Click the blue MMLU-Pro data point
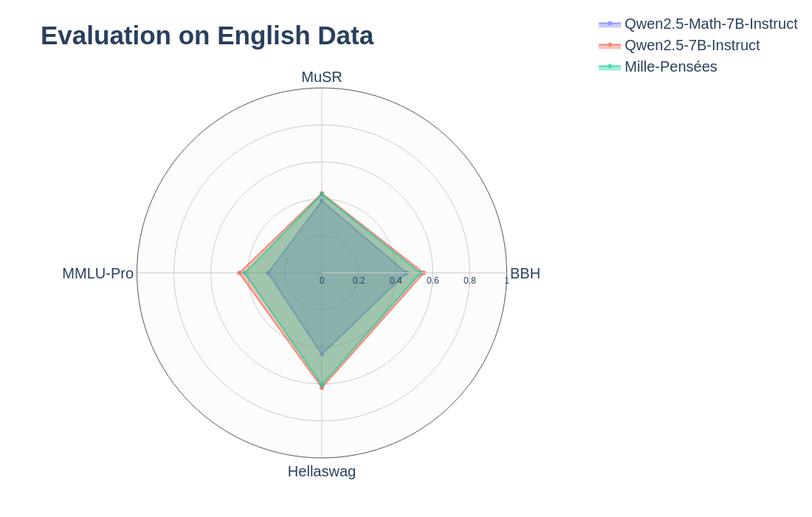 (269, 273)
